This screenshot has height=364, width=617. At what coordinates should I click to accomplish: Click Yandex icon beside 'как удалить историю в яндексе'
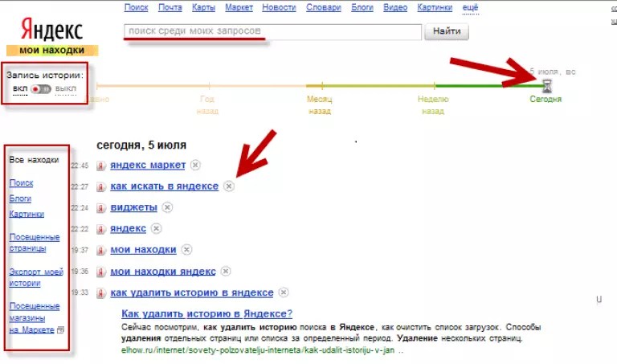[x=101, y=293]
